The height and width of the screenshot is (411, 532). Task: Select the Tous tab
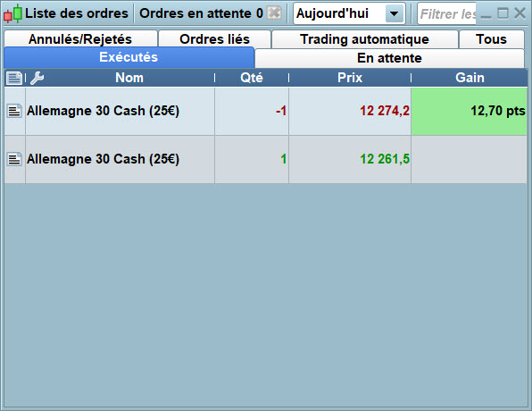[491, 39]
